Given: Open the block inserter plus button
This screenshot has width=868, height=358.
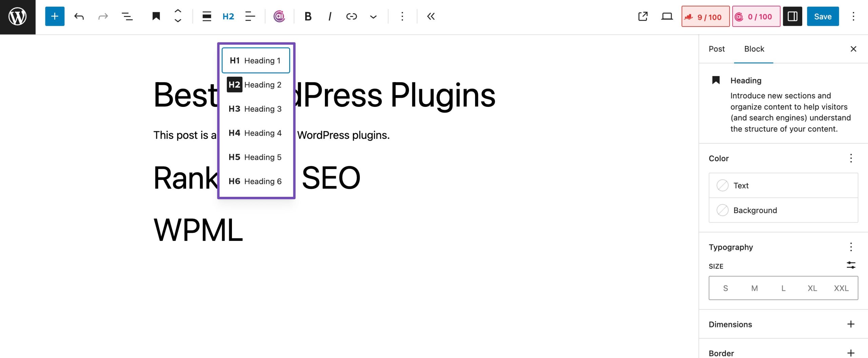Looking at the screenshot, I should (55, 16).
